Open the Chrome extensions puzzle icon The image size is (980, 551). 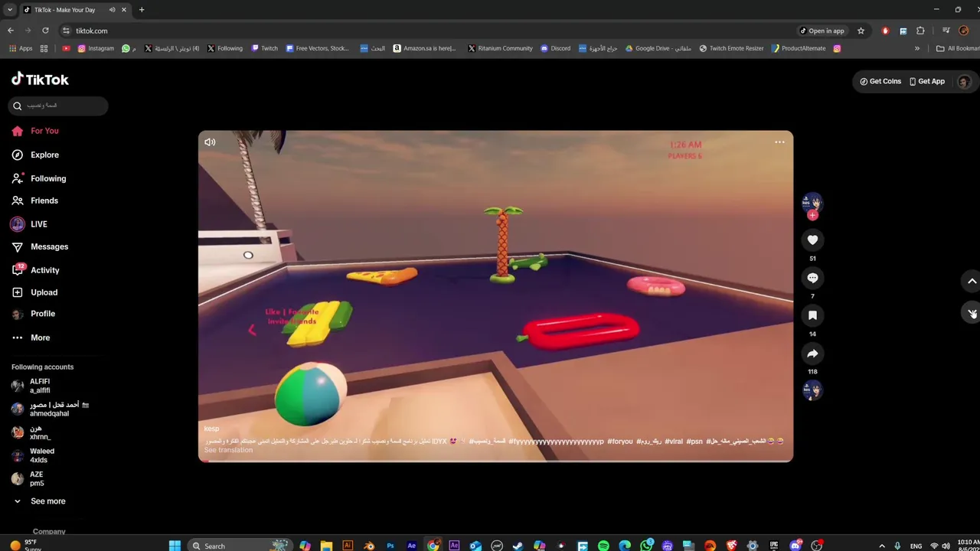tap(920, 31)
